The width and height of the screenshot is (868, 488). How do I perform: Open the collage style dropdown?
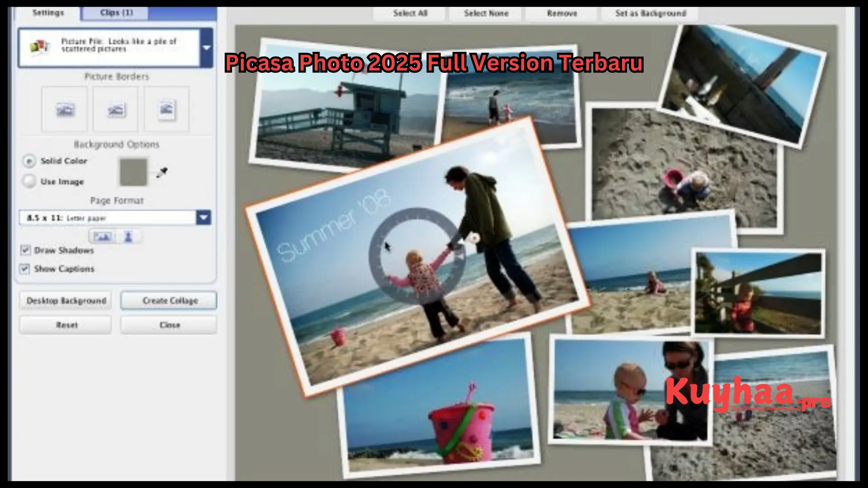click(x=206, y=47)
